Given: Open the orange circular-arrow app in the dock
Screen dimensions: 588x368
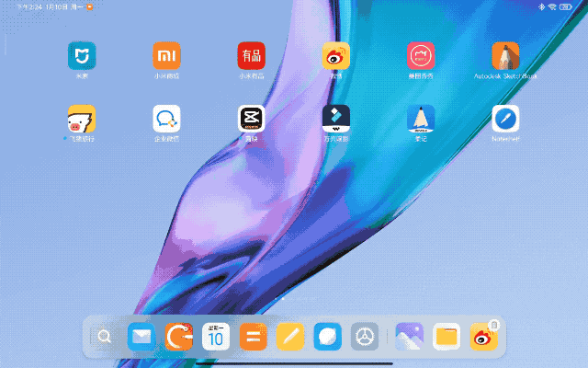Looking at the screenshot, I should point(179,337).
